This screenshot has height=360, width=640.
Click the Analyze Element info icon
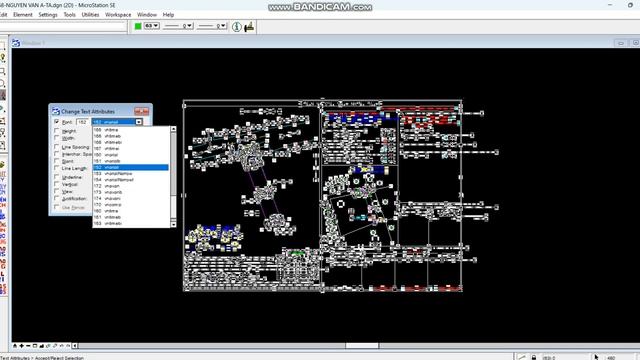click(x=236, y=27)
